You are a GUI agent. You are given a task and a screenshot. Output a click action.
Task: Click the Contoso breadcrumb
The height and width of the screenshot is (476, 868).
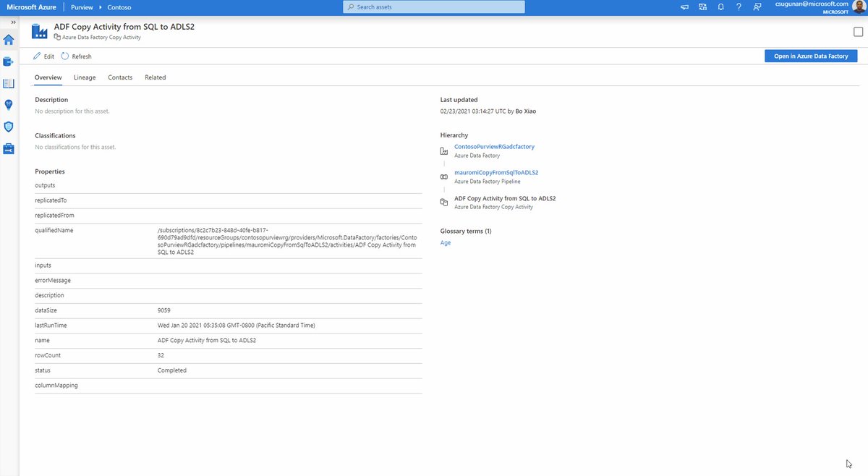click(x=119, y=7)
